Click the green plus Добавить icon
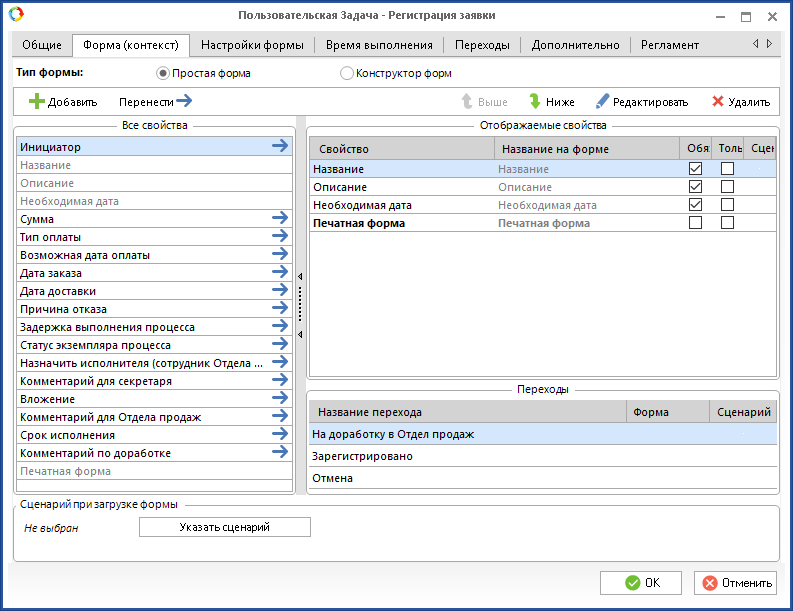The height and width of the screenshot is (611, 793). (37, 102)
